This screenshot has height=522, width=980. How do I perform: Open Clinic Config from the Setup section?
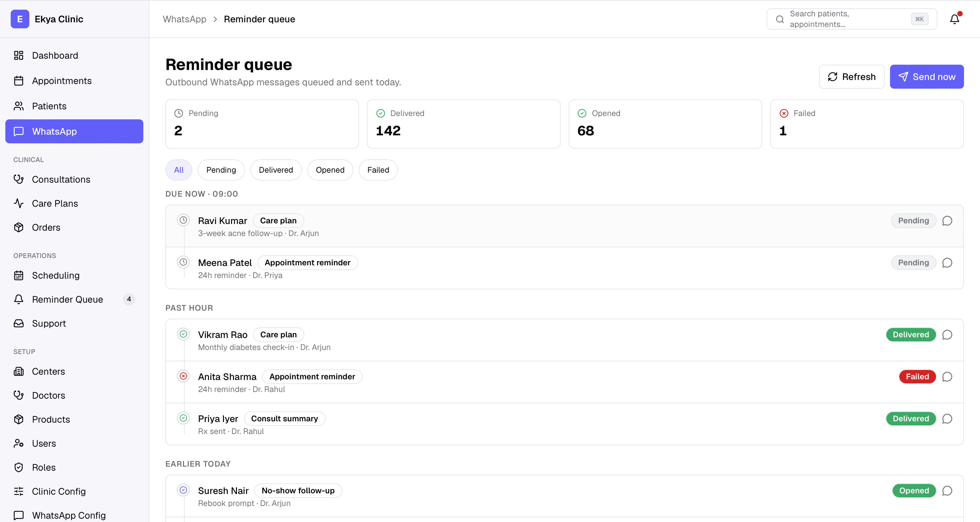click(59, 491)
